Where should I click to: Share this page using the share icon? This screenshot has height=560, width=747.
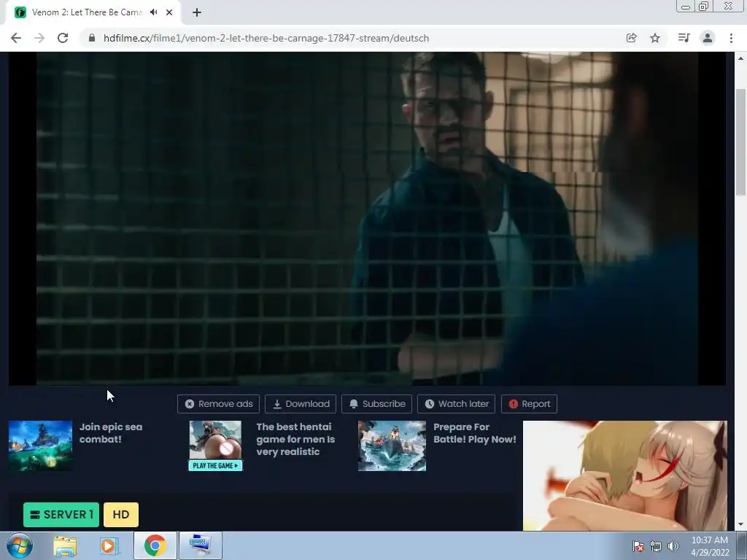631,38
